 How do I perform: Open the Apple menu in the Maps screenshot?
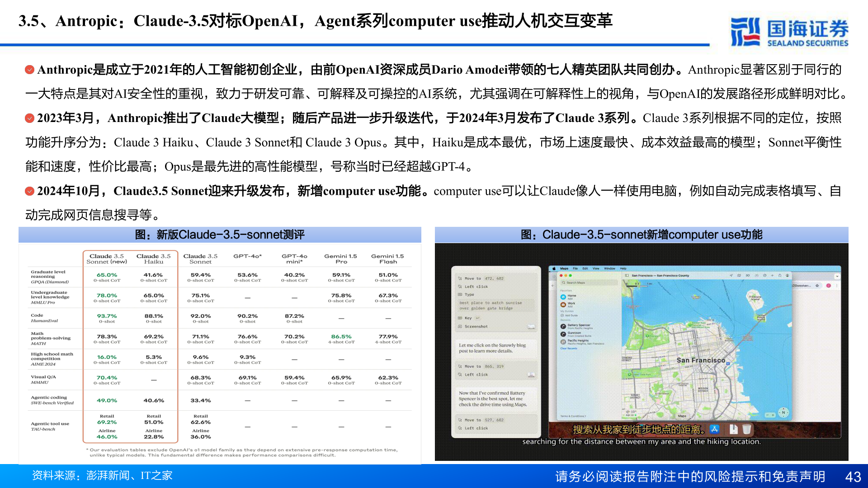pyautogui.click(x=554, y=268)
